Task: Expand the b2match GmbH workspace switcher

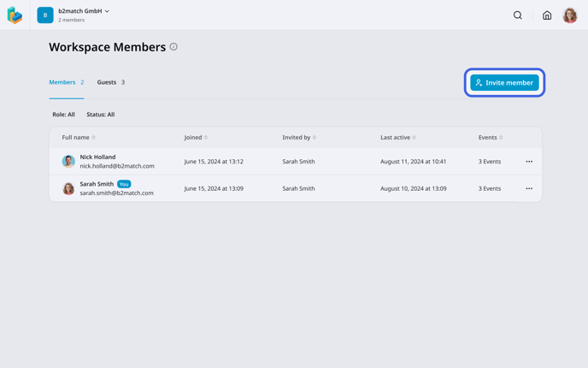Action: 84,11
